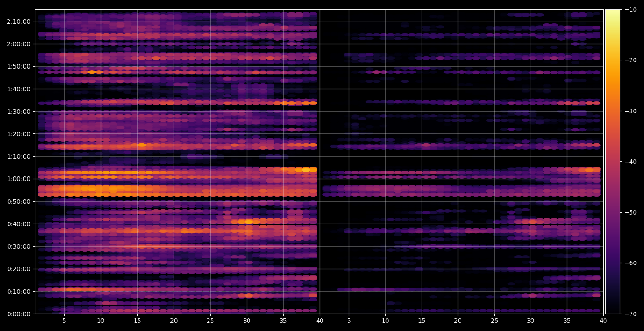Viewport: 644px width, 331px height.
Task: Select the −20 colorbar tick label
Action: (x=630, y=60)
